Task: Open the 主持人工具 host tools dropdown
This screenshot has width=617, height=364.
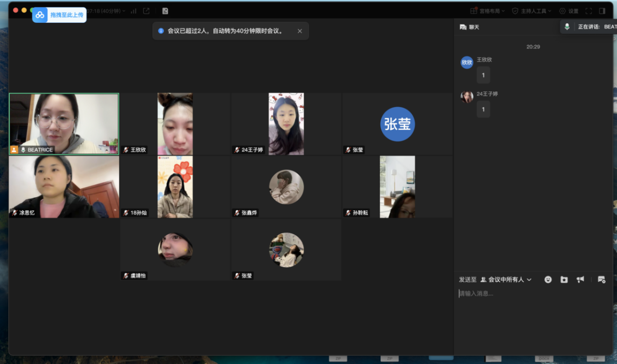Action: click(x=532, y=11)
